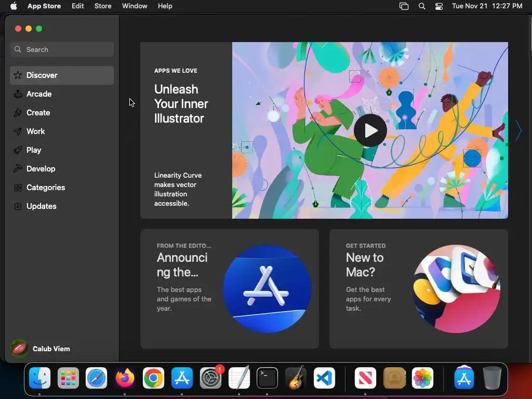Click the date and time in menu bar
Image resolution: width=532 pixels, height=399 pixels.
coord(487,6)
